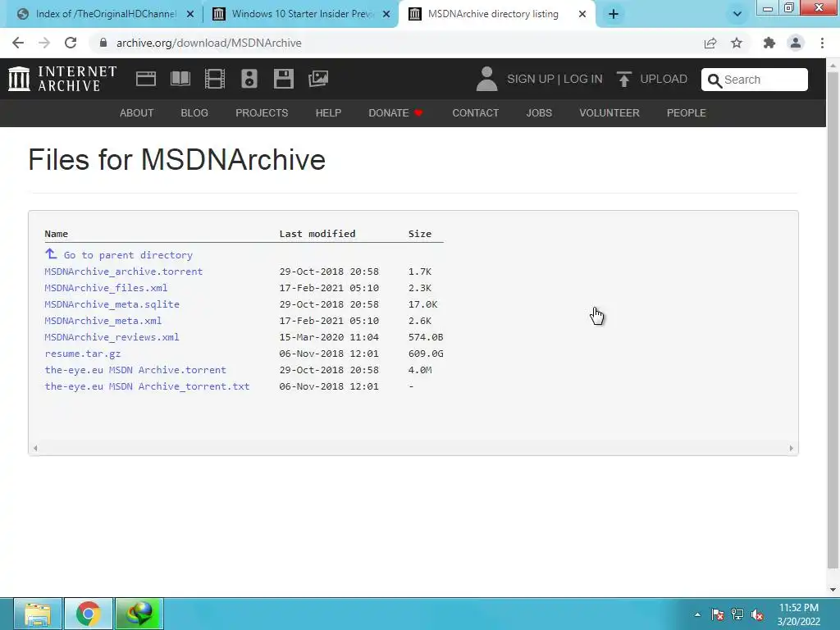Open the BLOG menu item
Viewport: 840px width, 630px height.
[194, 113]
